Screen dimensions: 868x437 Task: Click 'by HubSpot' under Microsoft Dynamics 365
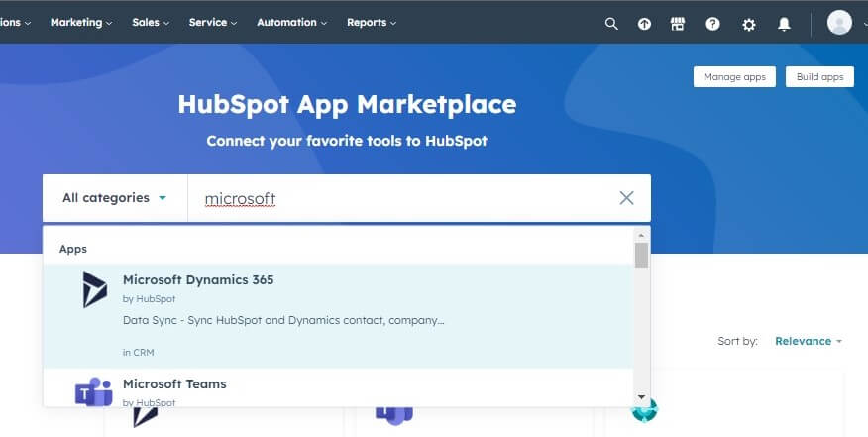click(149, 299)
